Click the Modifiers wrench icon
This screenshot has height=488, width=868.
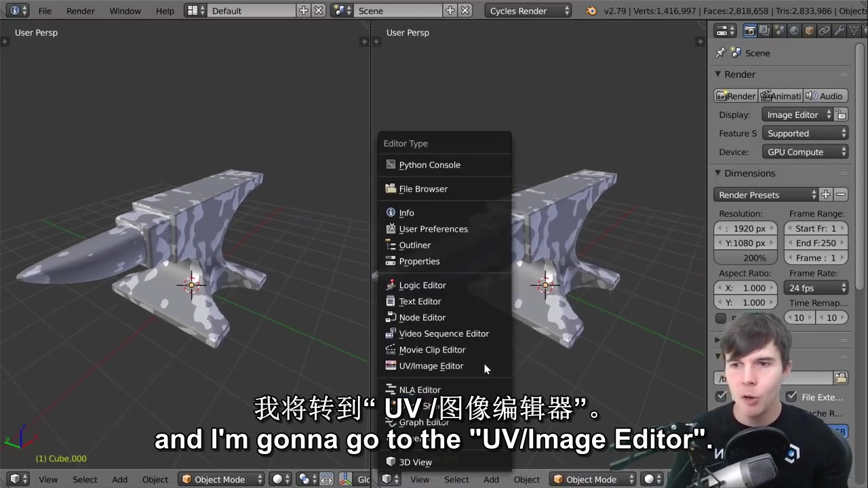click(x=838, y=30)
